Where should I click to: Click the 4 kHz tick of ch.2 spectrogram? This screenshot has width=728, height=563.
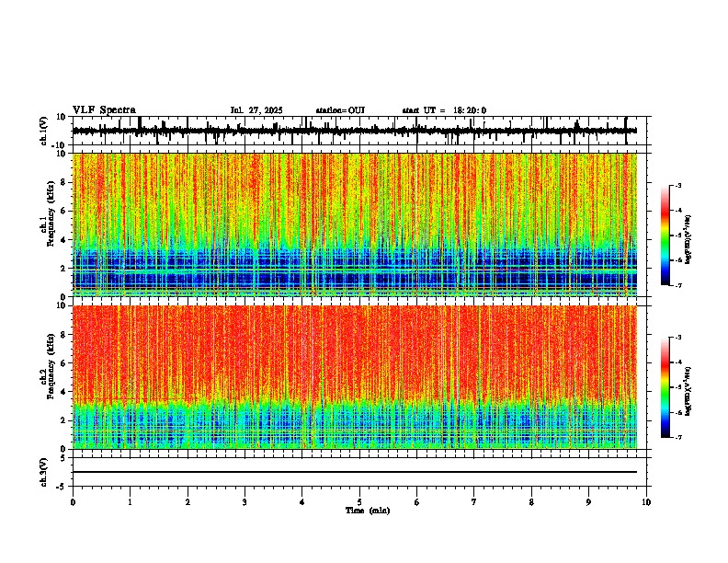tap(65, 392)
